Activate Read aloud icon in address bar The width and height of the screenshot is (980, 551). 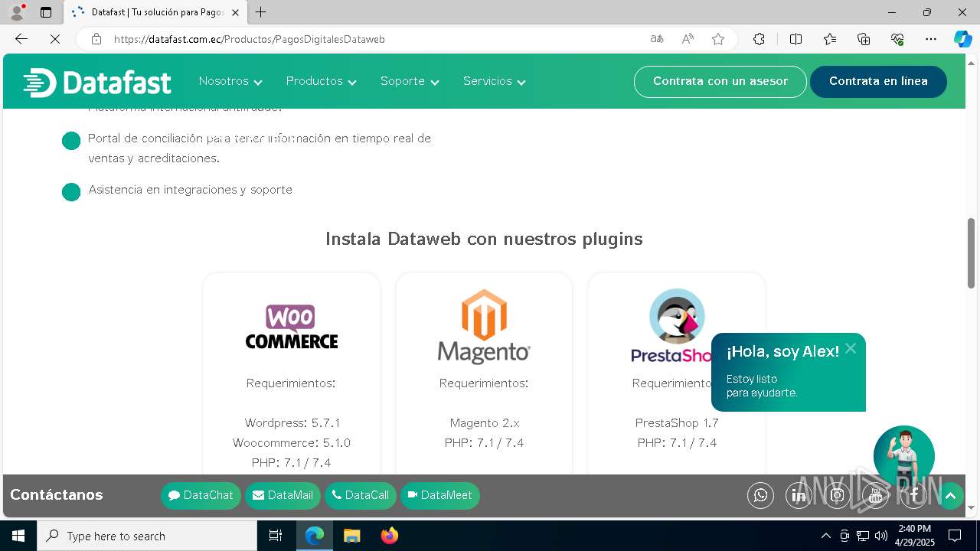tap(688, 39)
